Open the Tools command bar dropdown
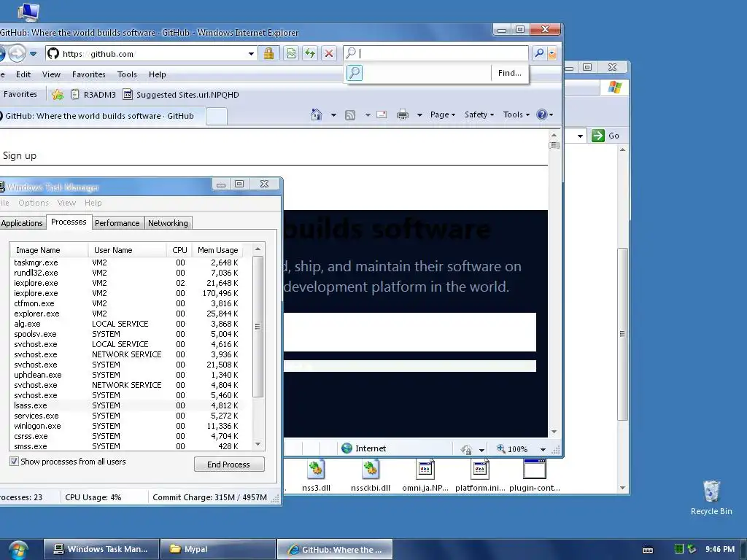Screen dimensions: 747x560 (x=516, y=114)
